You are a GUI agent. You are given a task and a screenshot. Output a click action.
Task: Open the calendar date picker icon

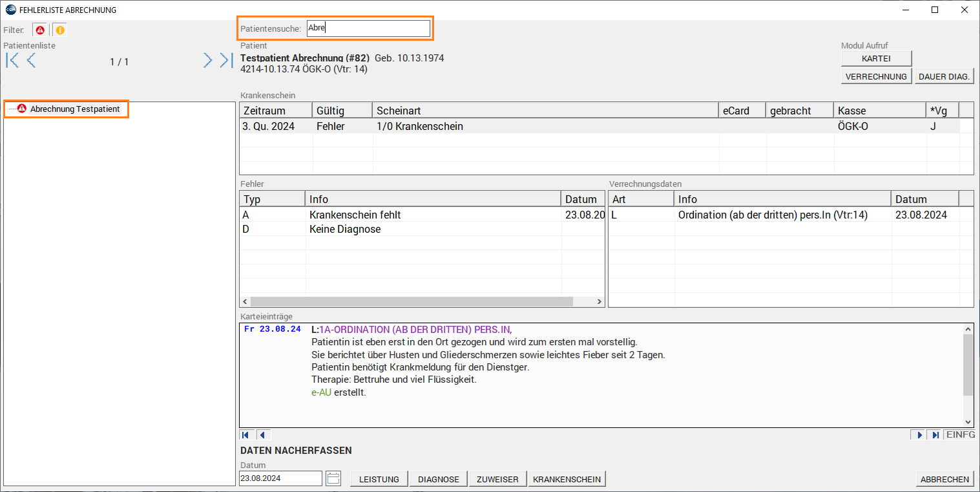pos(333,478)
